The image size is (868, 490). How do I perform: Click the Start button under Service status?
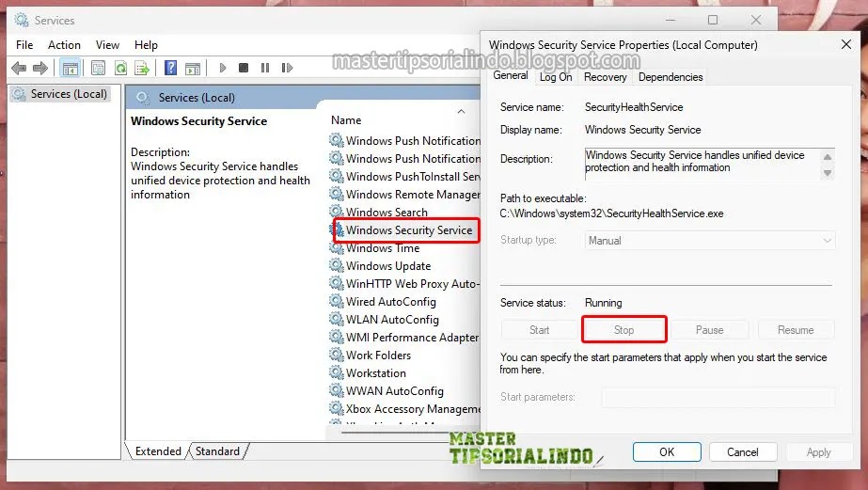539,330
